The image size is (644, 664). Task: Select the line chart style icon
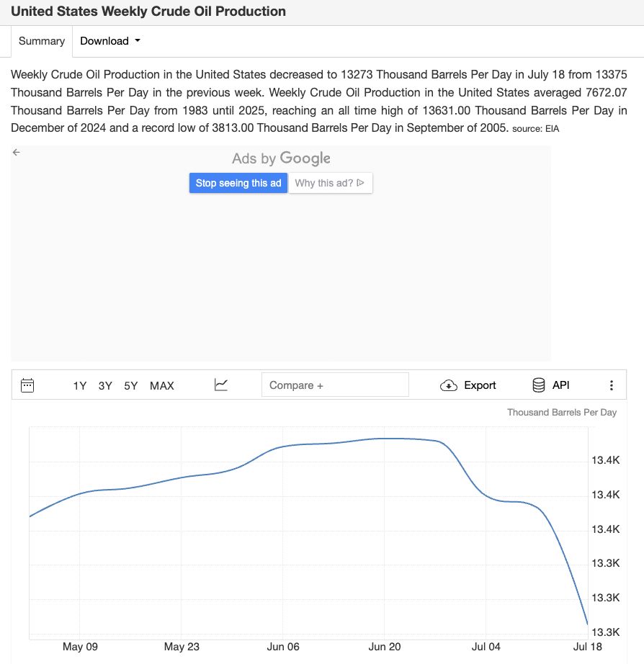click(x=220, y=385)
